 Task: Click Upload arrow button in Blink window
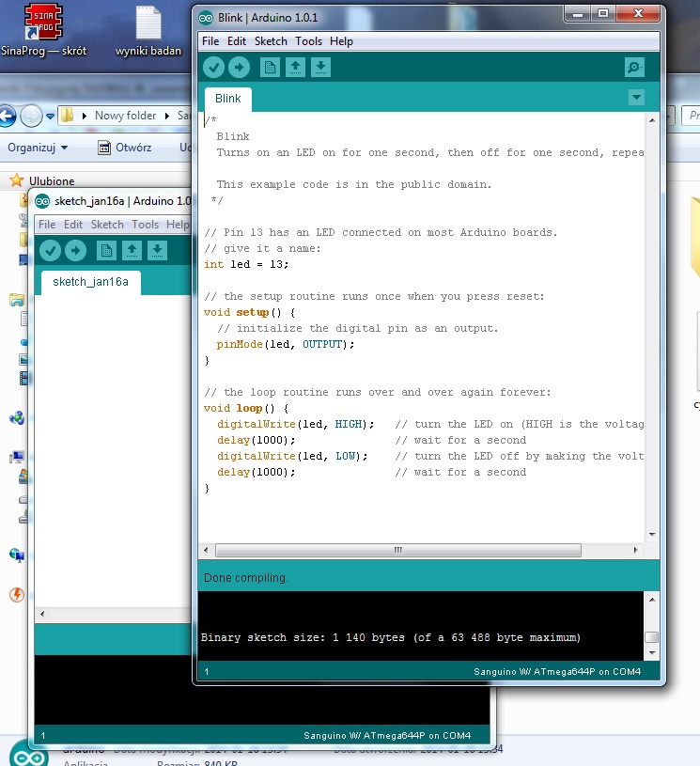coord(239,68)
